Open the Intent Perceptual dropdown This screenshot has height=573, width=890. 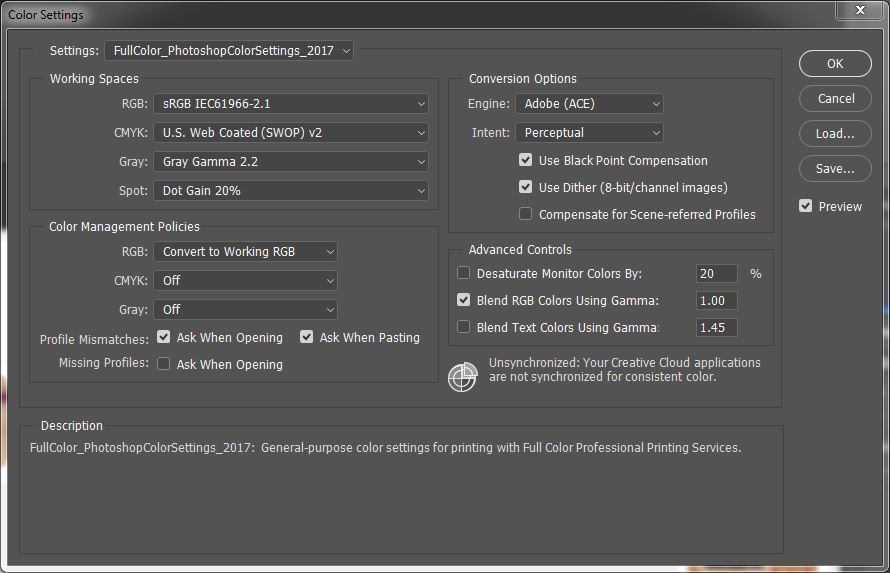(x=589, y=133)
